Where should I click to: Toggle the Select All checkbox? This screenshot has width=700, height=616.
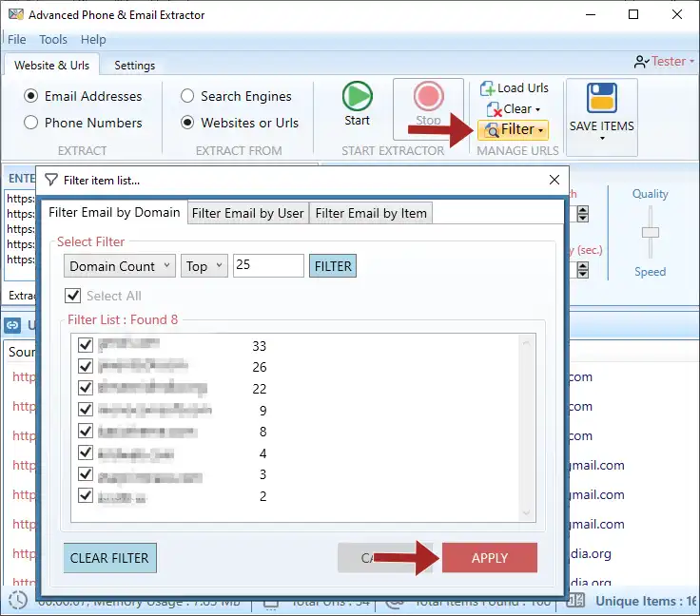73,296
